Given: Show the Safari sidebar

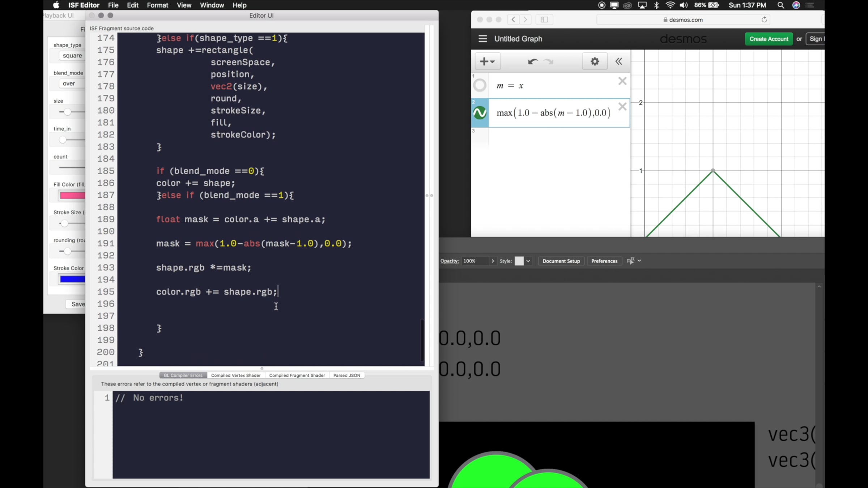Looking at the screenshot, I should coord(544,20).
